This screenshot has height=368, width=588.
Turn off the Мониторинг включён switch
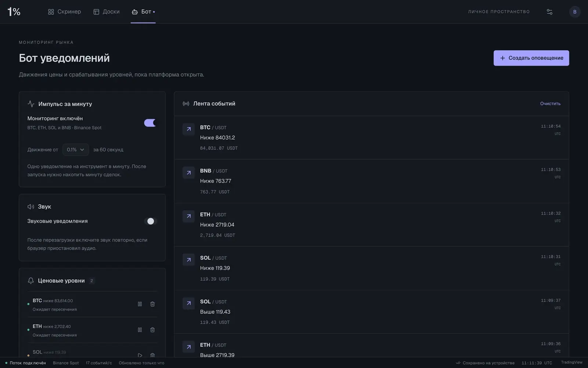point(150,123)
